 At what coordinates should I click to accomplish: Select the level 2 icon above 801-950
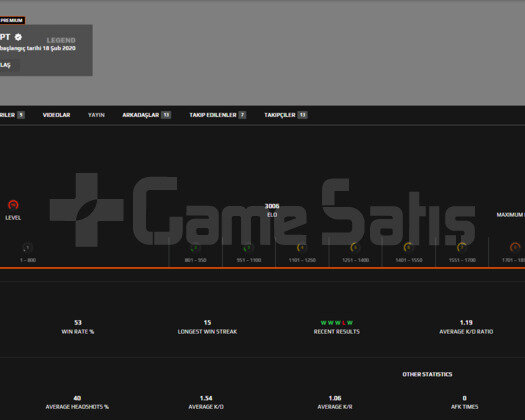[x=195, y=248]
